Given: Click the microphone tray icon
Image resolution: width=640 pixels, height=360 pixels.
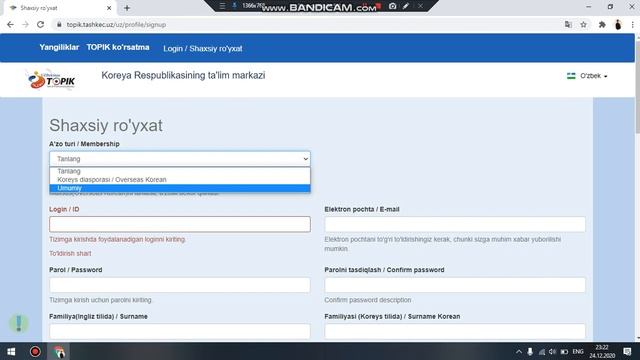Looking at the screenshot, I should 530,351.
